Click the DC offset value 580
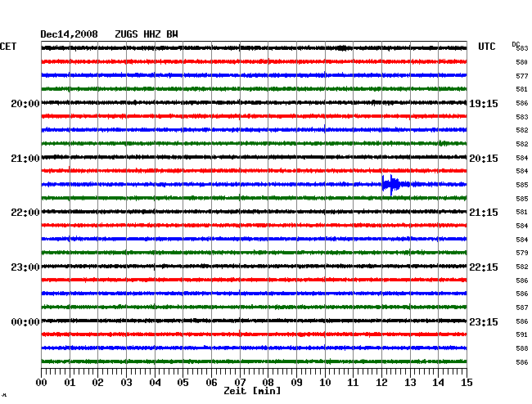This screenshot has height=404, width=532. click(x=522, y=62)
